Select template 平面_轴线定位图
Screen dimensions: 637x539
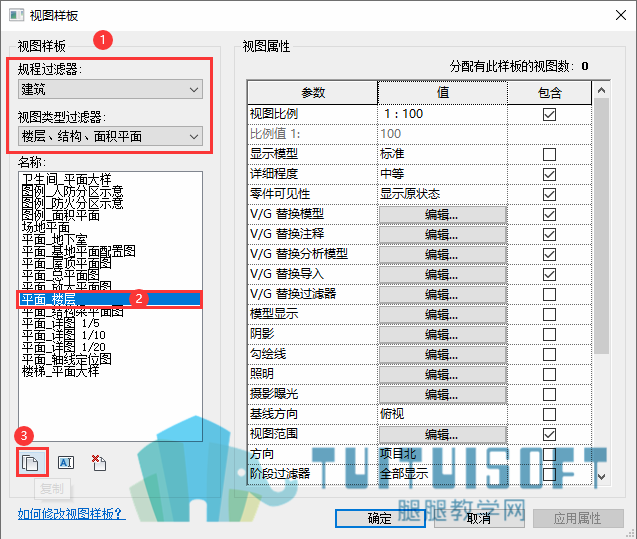[x=66, y=359]
